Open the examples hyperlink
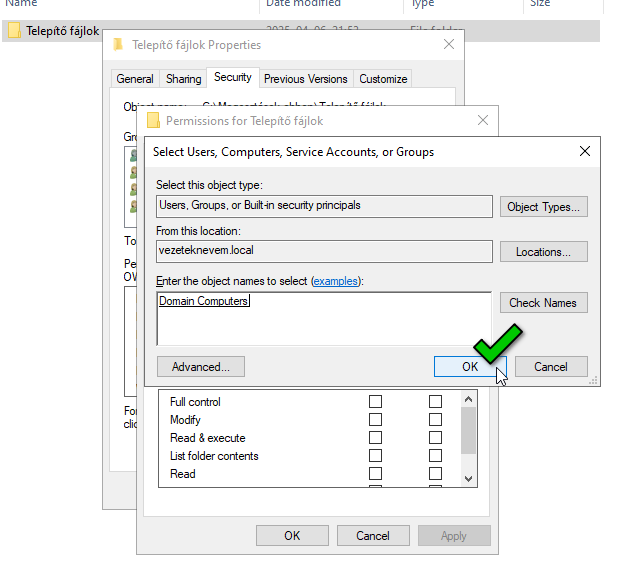This screenshot has height=565, width=636. pos(335,282)
